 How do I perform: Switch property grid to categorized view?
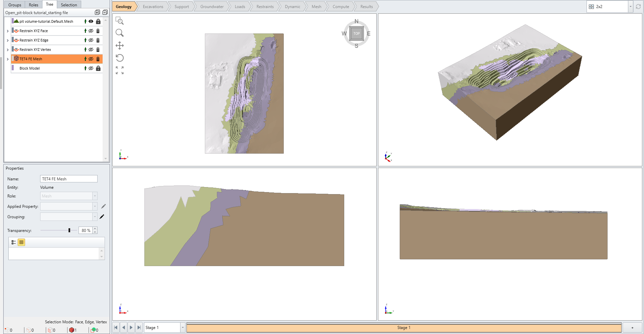[14, 242]
